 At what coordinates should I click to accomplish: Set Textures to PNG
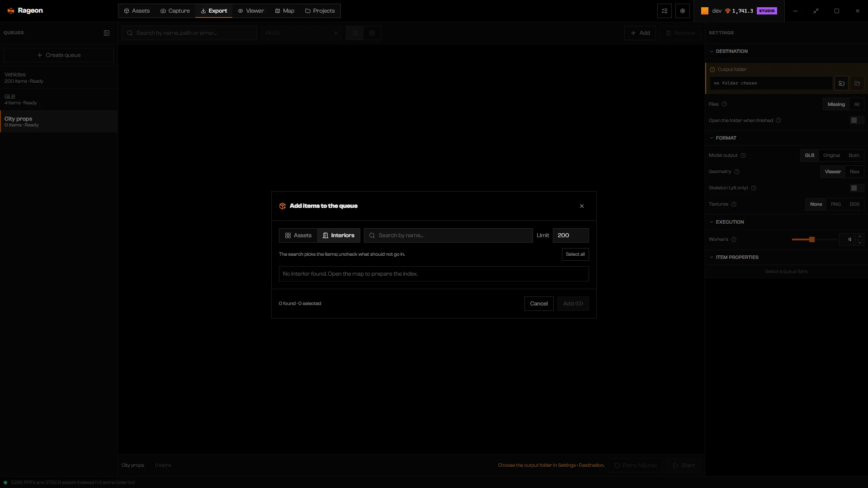836,204
